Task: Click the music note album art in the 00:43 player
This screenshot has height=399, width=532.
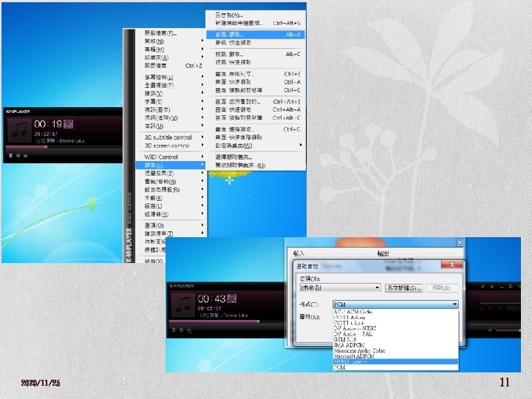Action: tap(183, 305)
